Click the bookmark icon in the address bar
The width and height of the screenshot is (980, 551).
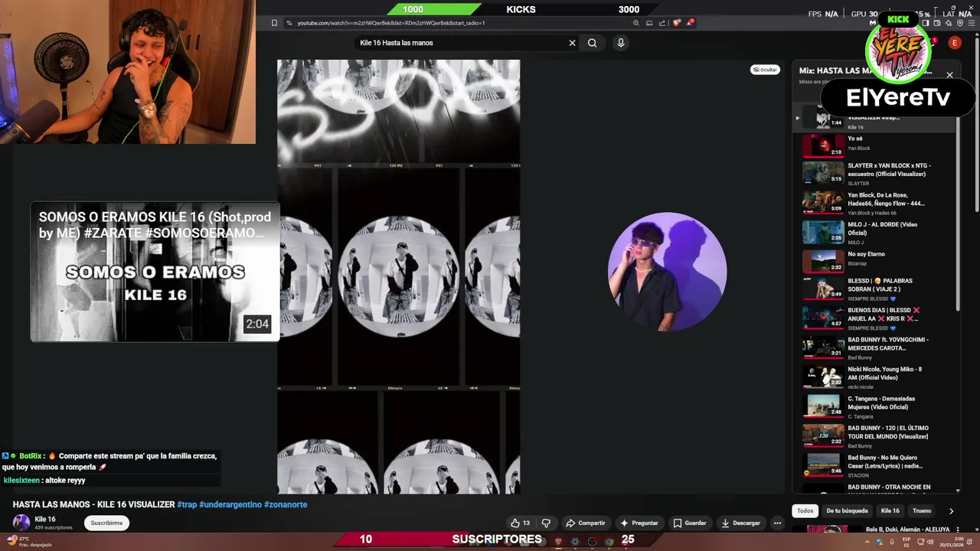tap(274, 23)
